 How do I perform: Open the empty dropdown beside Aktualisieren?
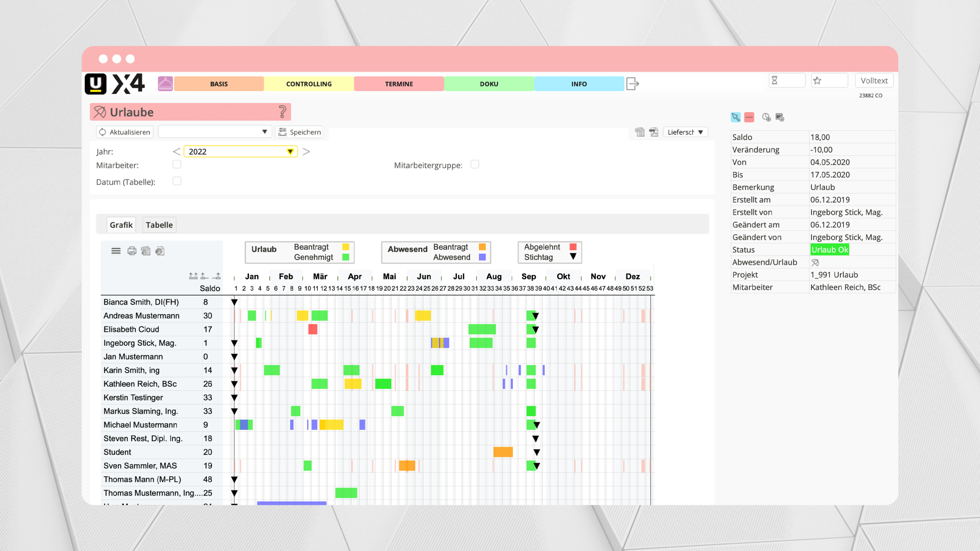click(x=215, y=132)
